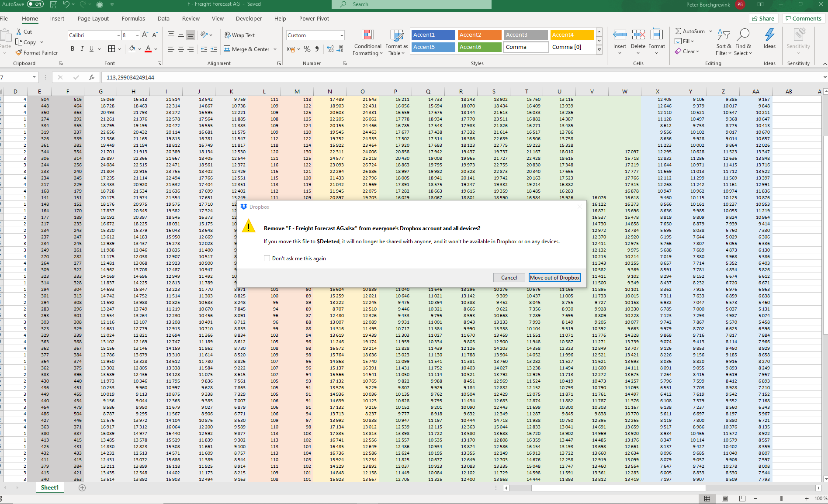
Task: Open Conditional Formatting menu
Action: (x=368, y=42)
